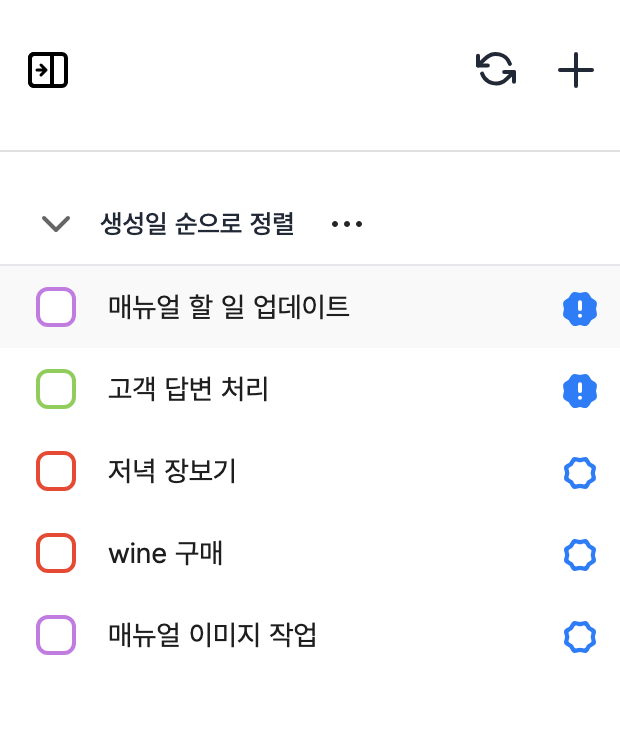
Task: Check the 매뉴얼 할 일 업데이트 checkbox
Action: 56,307
